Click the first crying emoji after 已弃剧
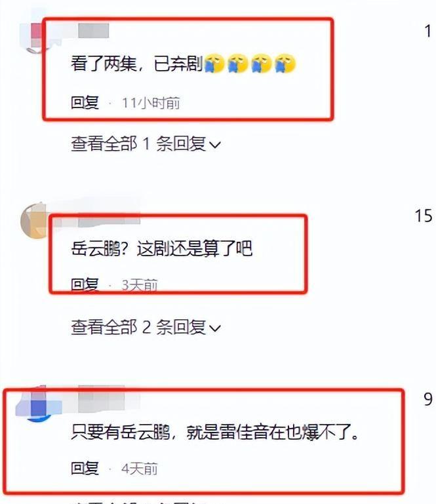 (x=215, y=64)
